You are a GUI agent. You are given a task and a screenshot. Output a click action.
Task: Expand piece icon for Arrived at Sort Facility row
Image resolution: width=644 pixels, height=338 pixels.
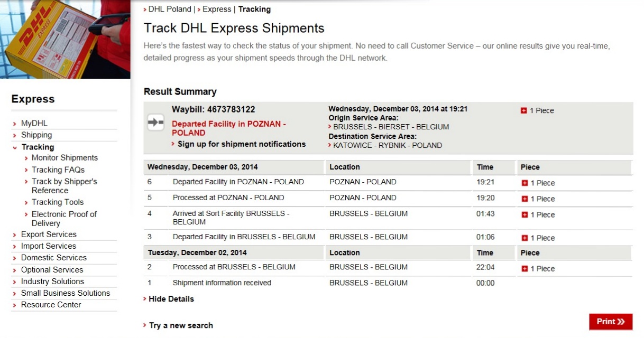[525, 214]
